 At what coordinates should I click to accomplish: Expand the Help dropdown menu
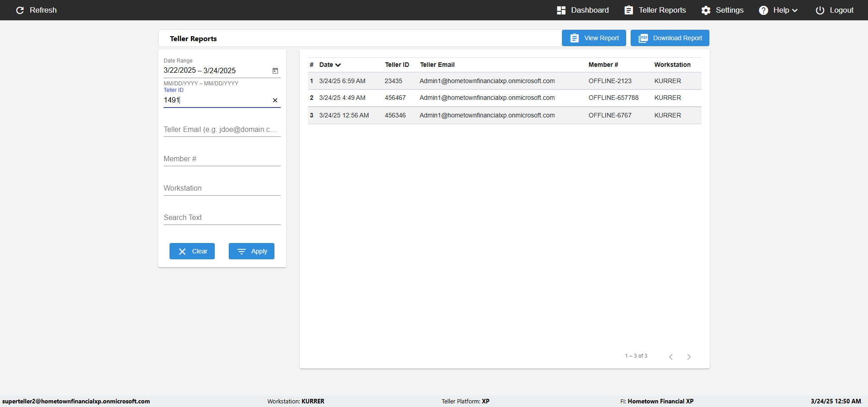778,10
